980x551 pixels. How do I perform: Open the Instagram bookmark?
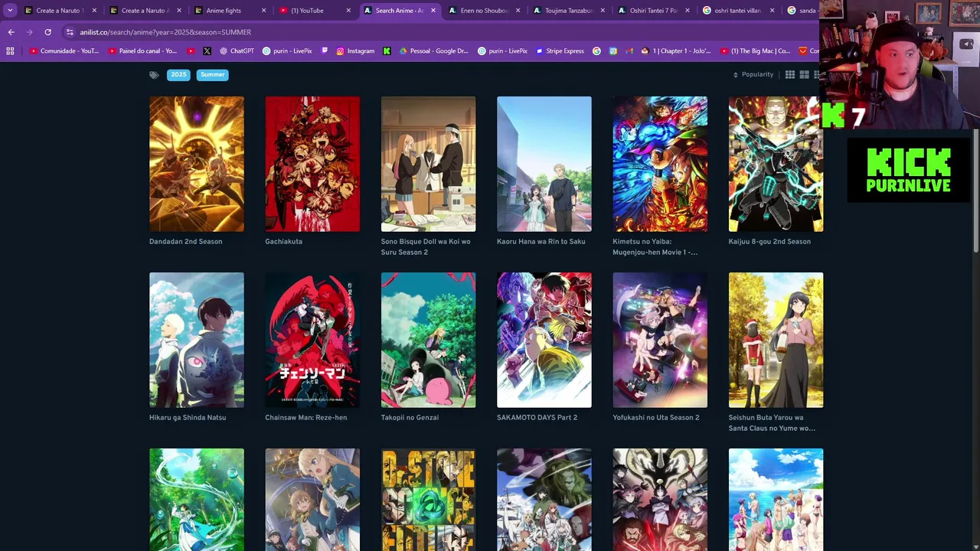[355, 51]
